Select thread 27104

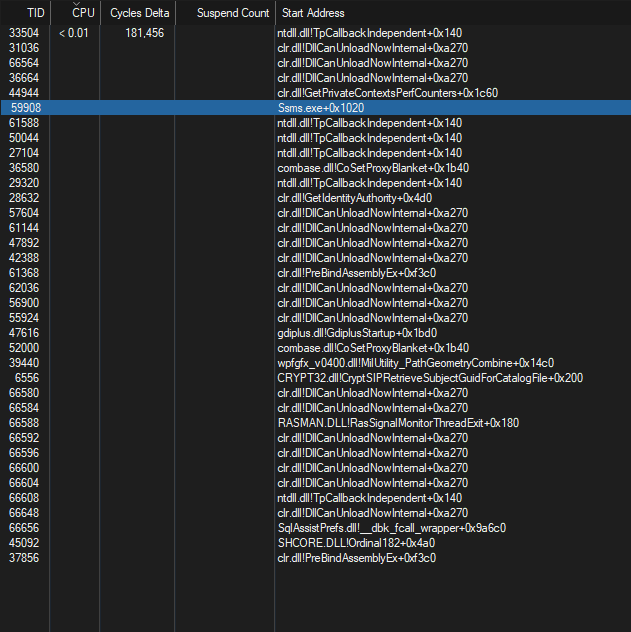click(x=316, y=153)
